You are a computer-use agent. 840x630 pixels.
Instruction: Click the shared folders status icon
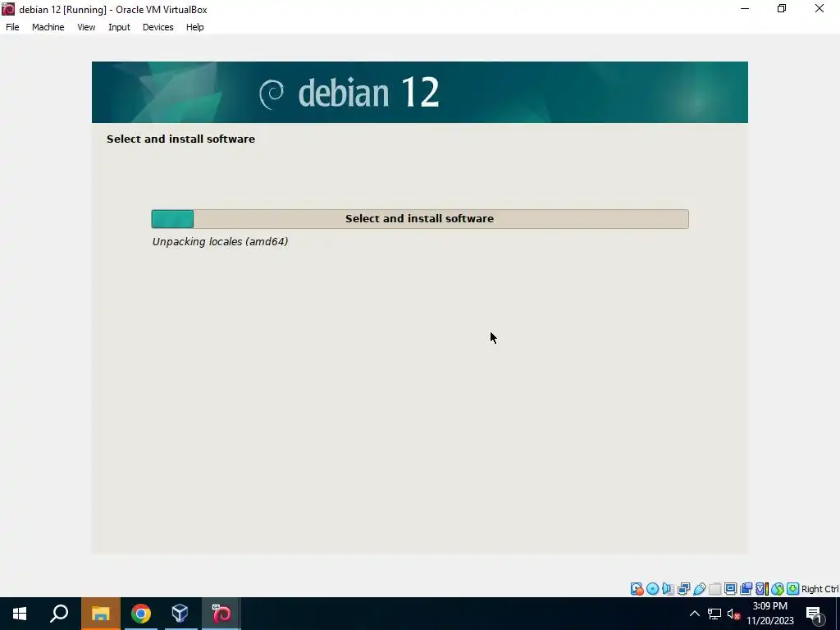tap(714, 589)
